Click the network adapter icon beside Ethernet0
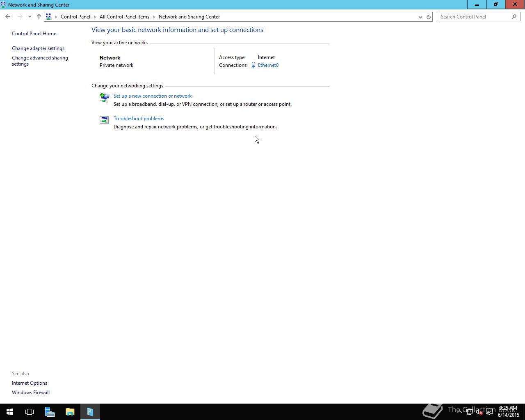 pyautogui.click(x=253, y=65)
